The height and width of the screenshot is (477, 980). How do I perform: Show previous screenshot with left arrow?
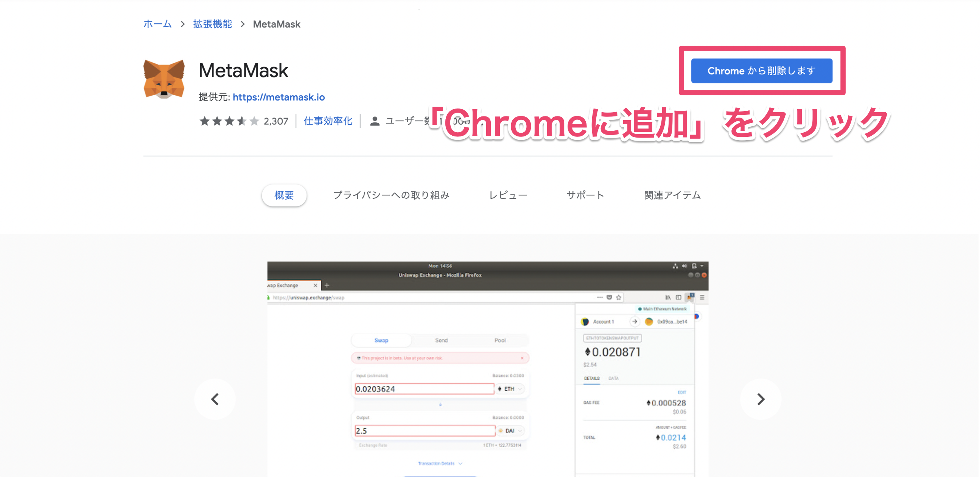pos(215,399)
